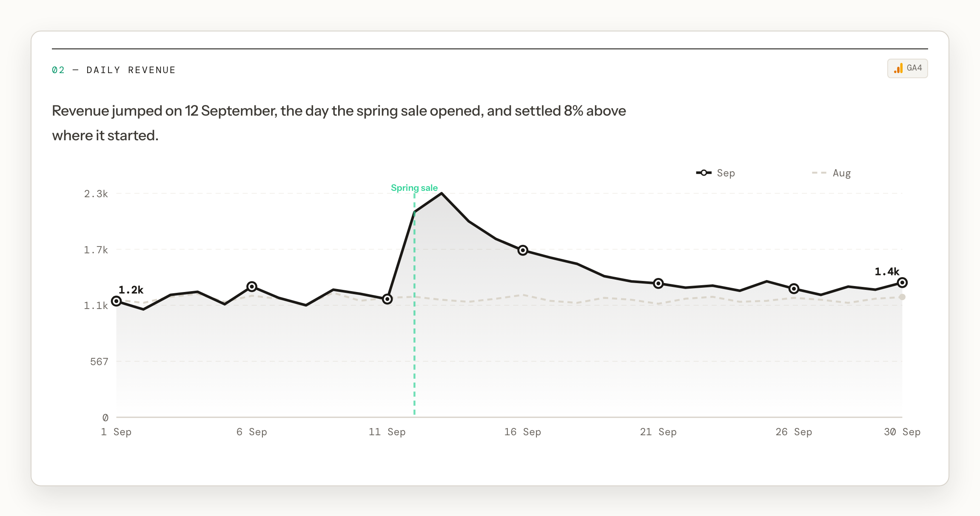Click the Spring sale annotation label
Viewport: 980px width, 516px height.
tap(414, 188)
